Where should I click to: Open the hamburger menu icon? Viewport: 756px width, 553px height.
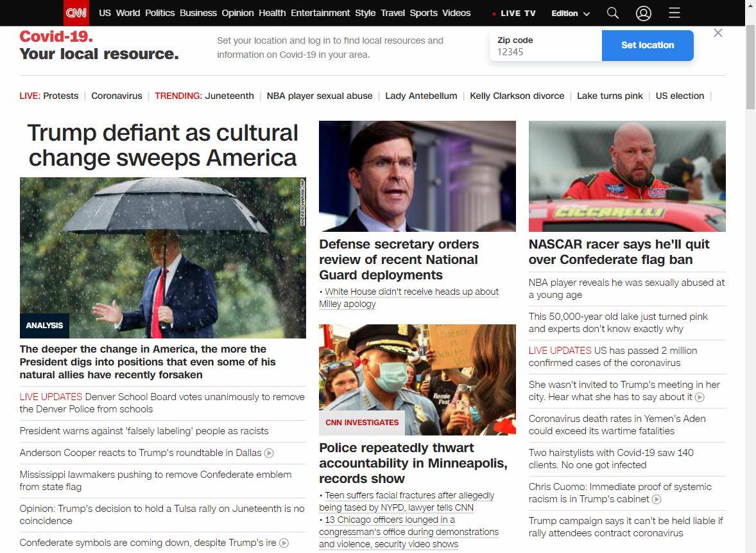pyautogui.click(x=674, y=13)
